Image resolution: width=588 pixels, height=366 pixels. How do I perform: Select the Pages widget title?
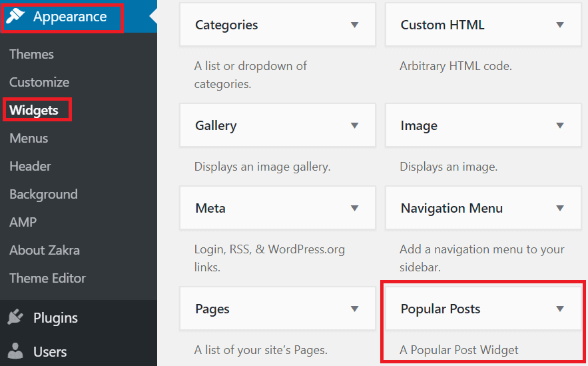pyautogui.click(x=212, y=309)
